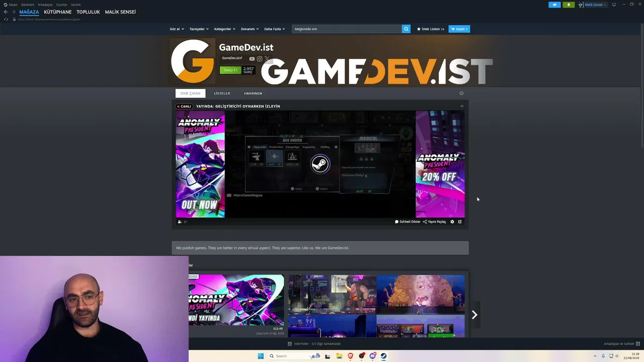Open GameDev.ist Instagram icon
This screenshot has width=644, height=362.
260,59
